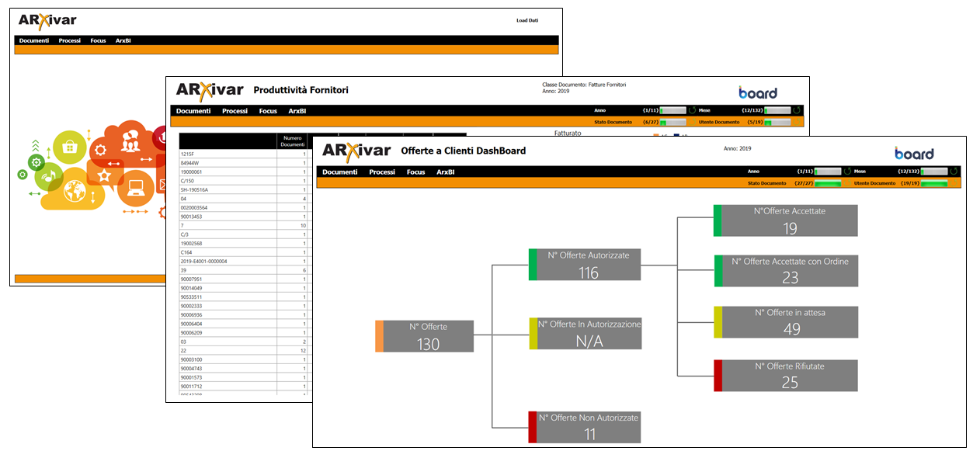Screen dimensions: 980x458
Task: Reset the Mese selector in Offerte dashboard
Action: pyautogui.click(x=954, y=172)
